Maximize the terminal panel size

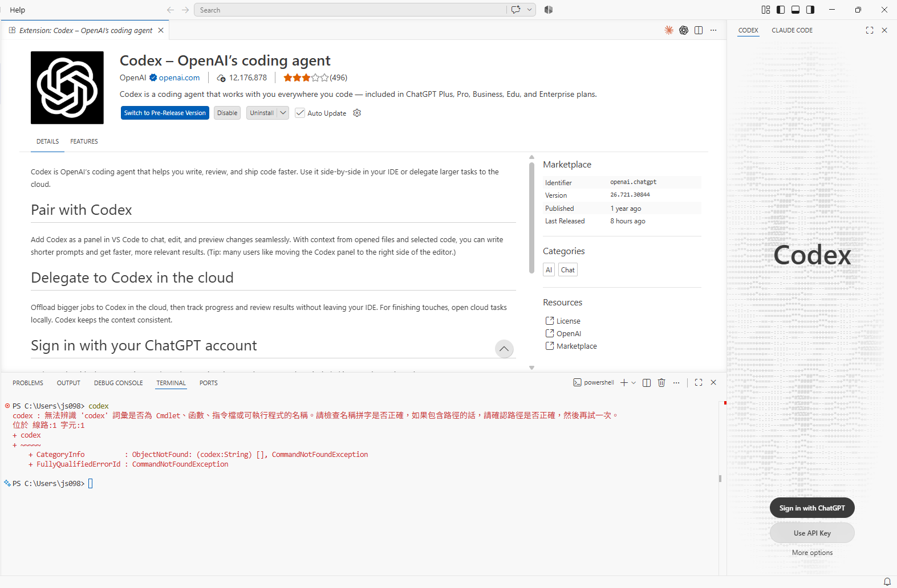coord(699,382)
